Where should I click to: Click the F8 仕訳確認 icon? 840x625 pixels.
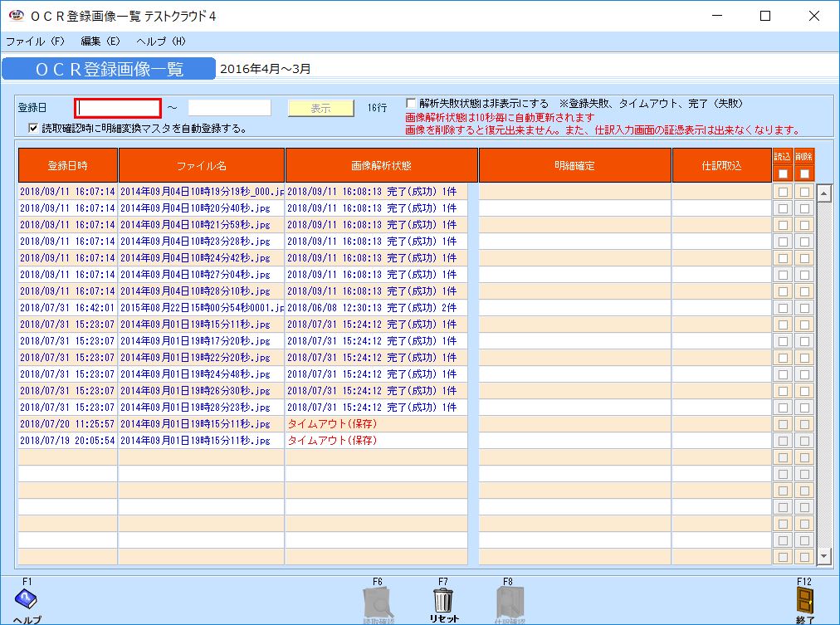[x=509, y=599]
